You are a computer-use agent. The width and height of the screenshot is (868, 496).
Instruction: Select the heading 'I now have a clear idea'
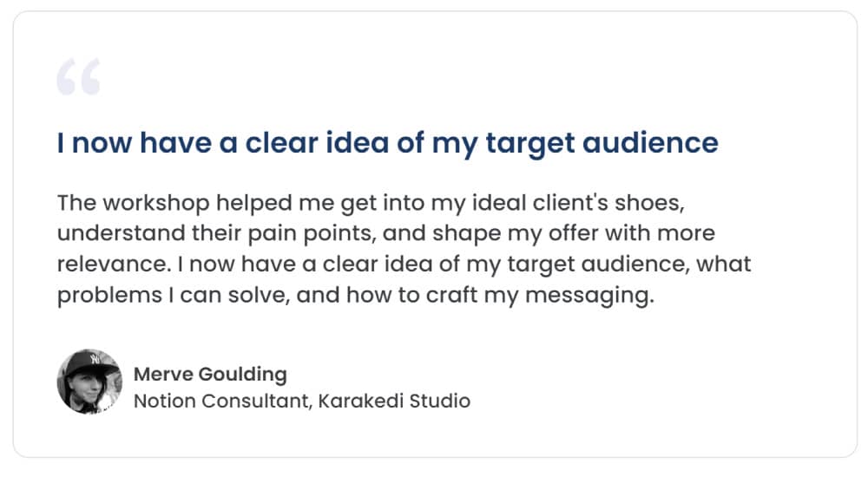387,143
